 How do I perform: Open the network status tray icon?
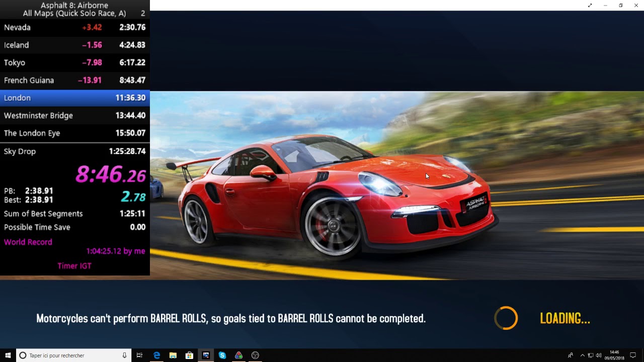point(591,355)
